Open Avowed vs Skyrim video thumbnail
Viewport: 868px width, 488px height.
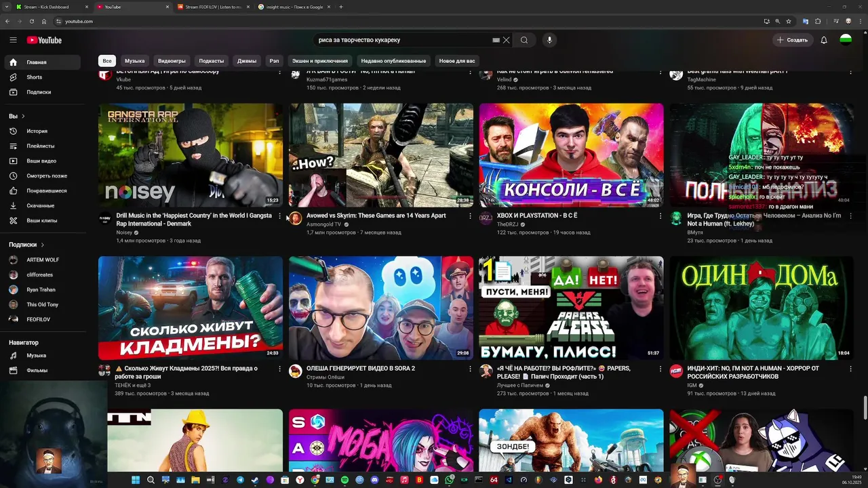pos(381,155)
